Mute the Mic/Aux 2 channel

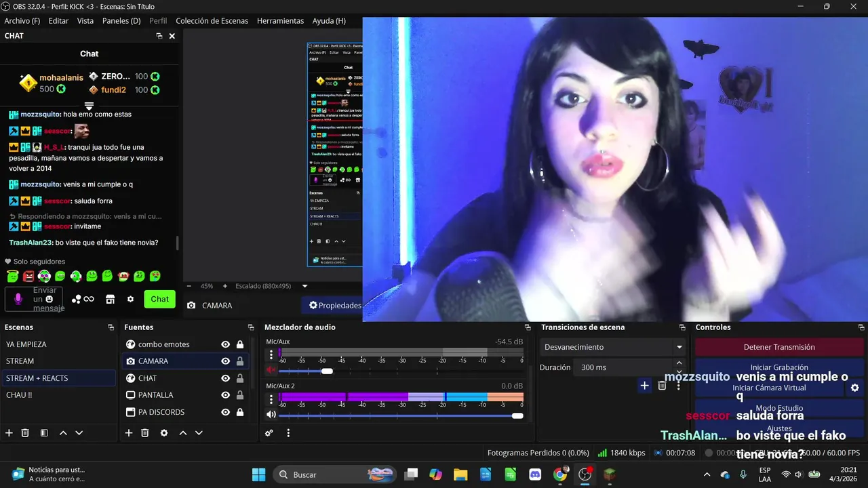point(271,415)
